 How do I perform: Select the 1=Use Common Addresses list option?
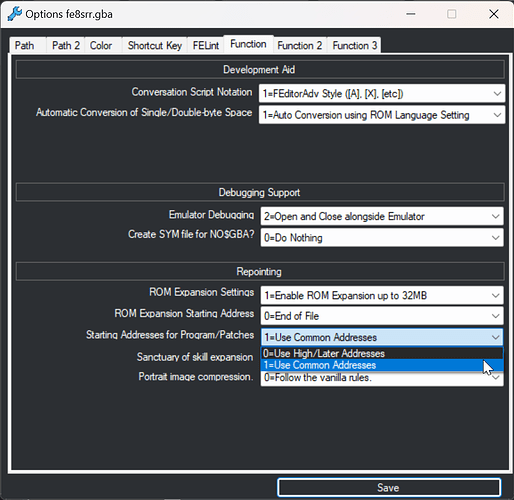click(382, 365)
